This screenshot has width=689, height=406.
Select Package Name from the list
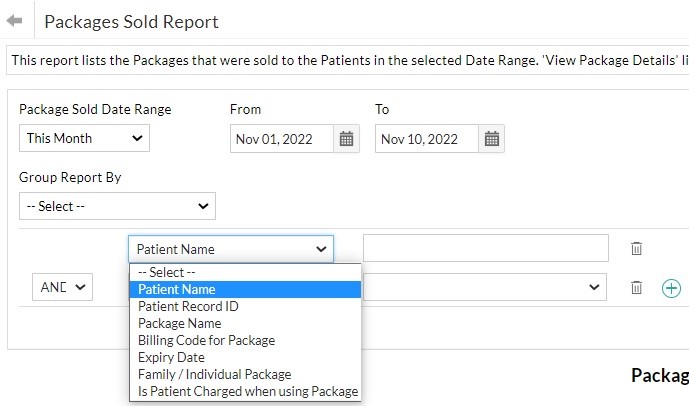245,323
